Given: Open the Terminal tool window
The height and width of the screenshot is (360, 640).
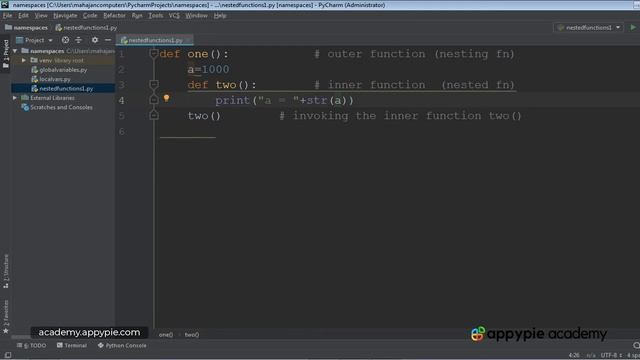Looking at the screenshot, I should click(x=72, y=345).
